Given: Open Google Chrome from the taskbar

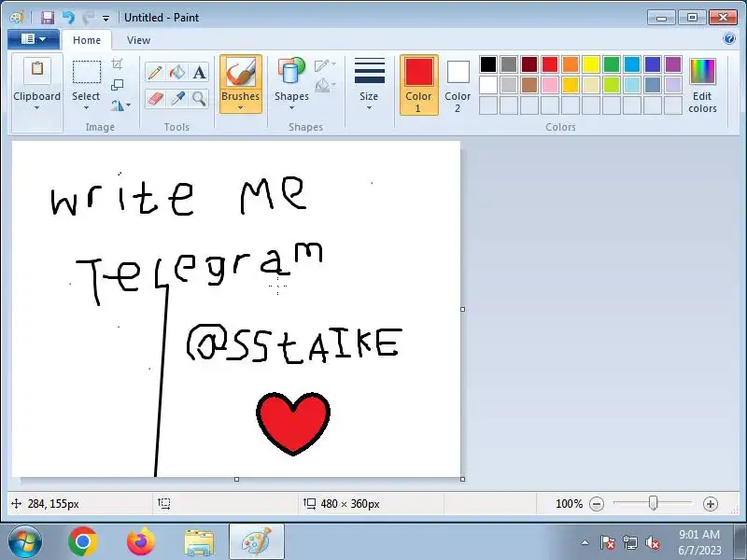Looking at the screenshot, I should 83,542.
